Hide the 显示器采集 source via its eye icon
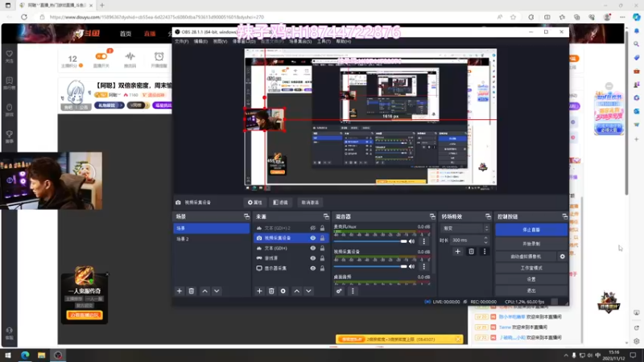The width and height of the screenshot is (644, 362). pyautogui.click(x=313, y=269)
